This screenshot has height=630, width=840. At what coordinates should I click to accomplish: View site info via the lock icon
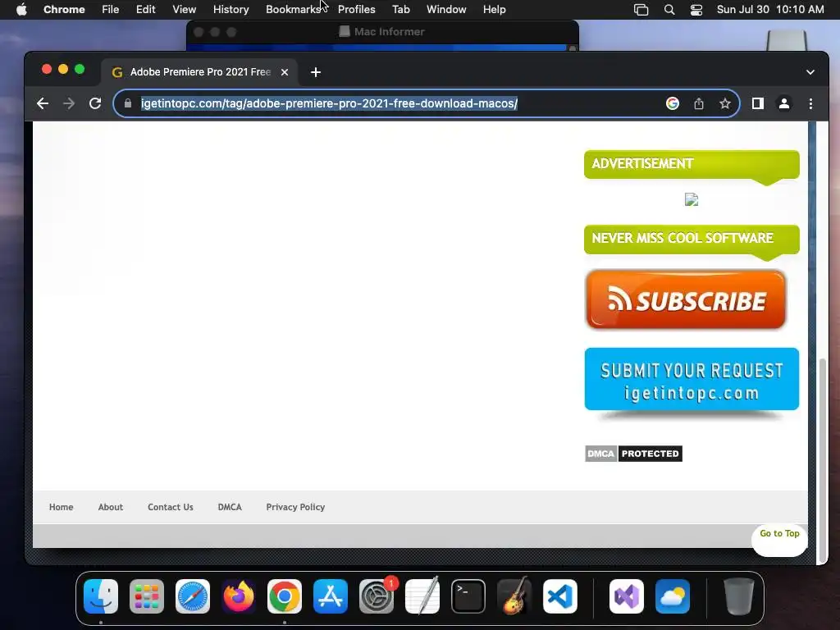click(x=127, y=103)
